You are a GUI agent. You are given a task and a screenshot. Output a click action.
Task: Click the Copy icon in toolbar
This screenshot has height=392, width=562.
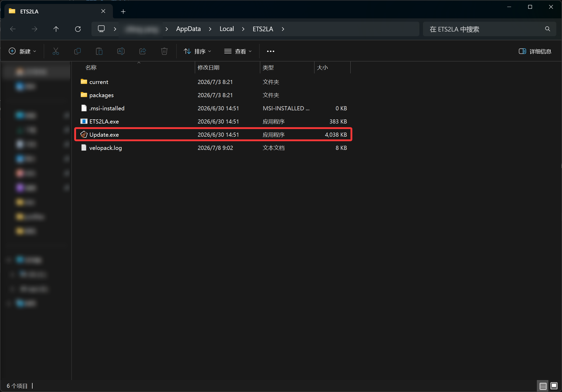pos(78,51)
